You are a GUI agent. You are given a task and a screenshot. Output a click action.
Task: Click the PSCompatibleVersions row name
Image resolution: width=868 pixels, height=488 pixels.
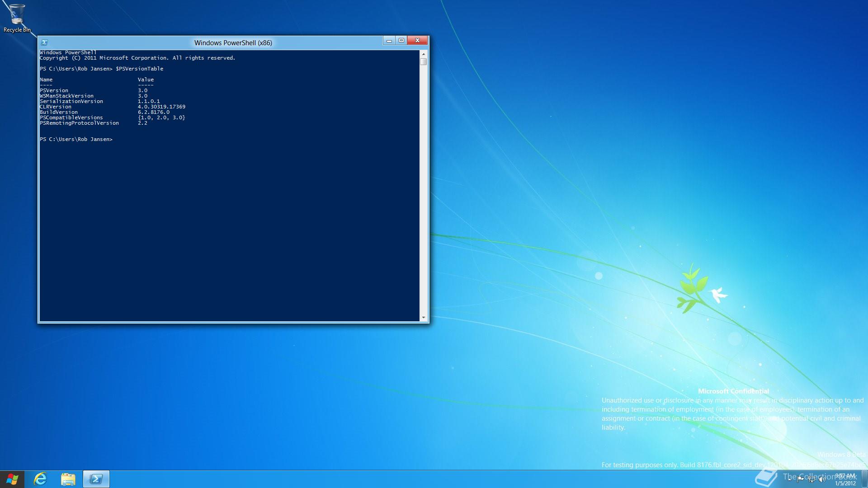71,117
